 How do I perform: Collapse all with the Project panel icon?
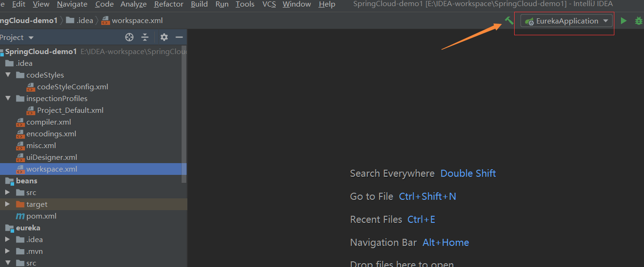(x=145, y=37)
